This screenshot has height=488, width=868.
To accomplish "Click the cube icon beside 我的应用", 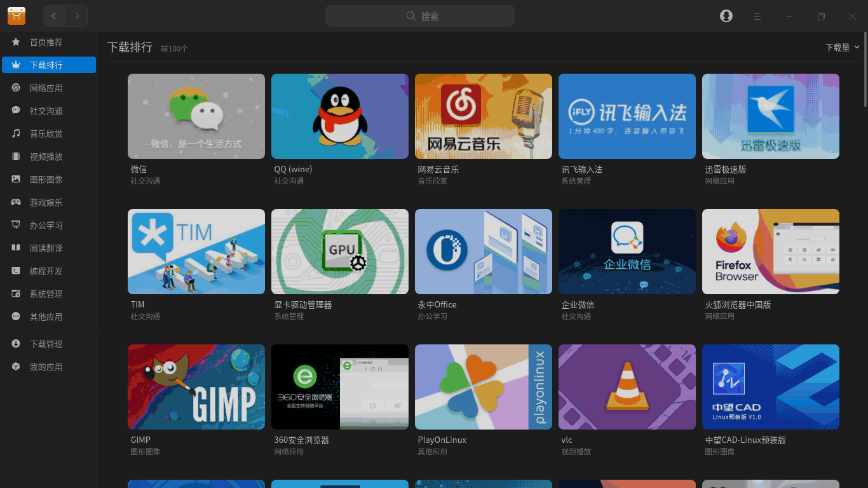I will coord(16,367).
